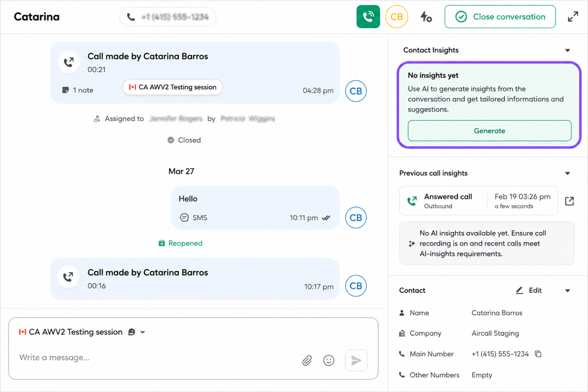Click the Closed status label
Image resolution: width=588 pixels, height=392 pixels.
[x=184, y=140]
